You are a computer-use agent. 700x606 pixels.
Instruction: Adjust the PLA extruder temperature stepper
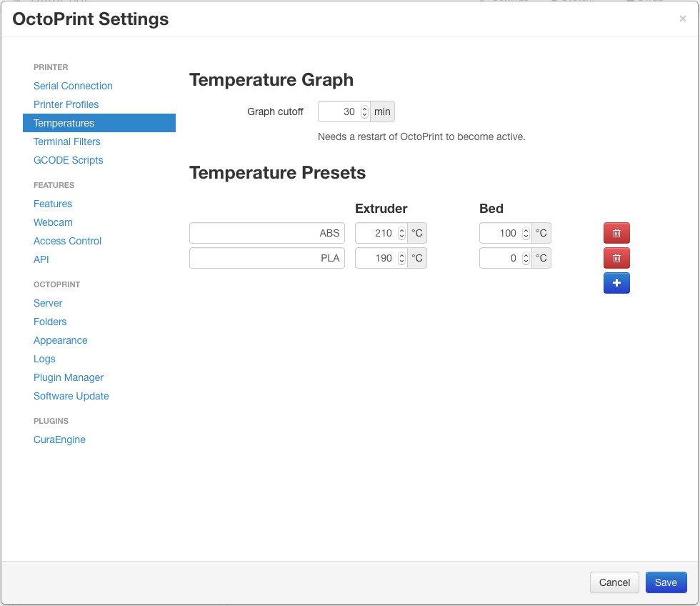click(401, 258)
